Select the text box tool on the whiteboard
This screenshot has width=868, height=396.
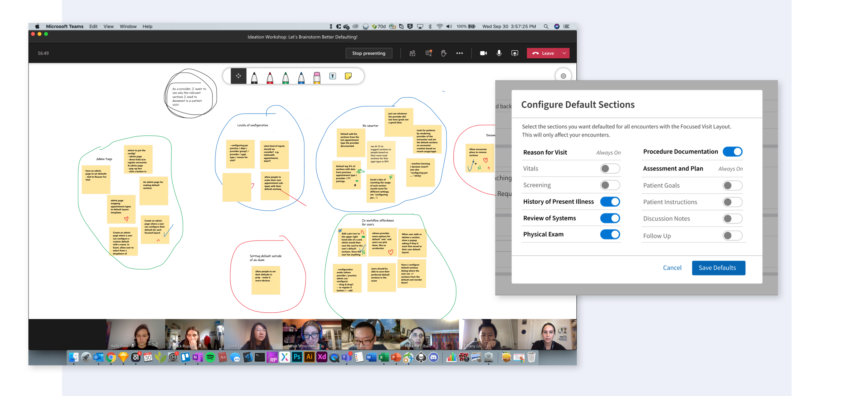coord(333,76)
